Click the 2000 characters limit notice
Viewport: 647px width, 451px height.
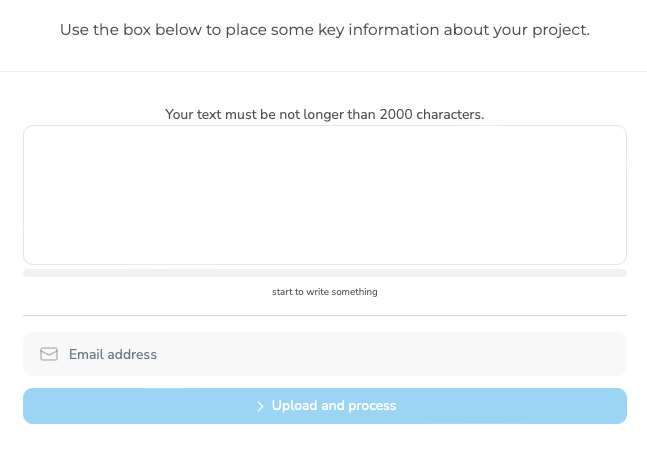tap(325, 114)
